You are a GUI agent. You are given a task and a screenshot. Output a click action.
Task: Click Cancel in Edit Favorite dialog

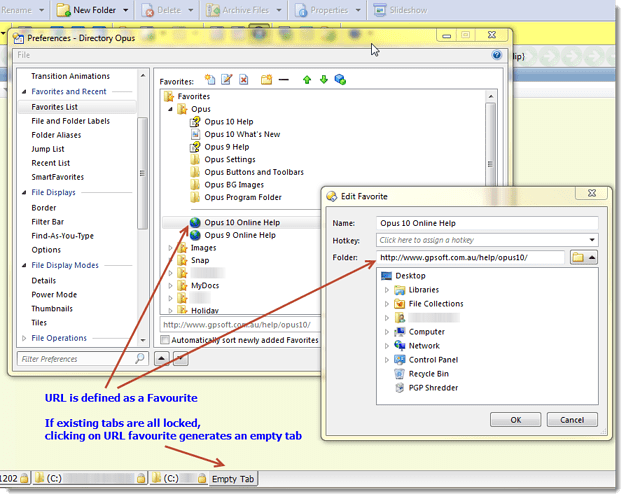pos(572,420)
